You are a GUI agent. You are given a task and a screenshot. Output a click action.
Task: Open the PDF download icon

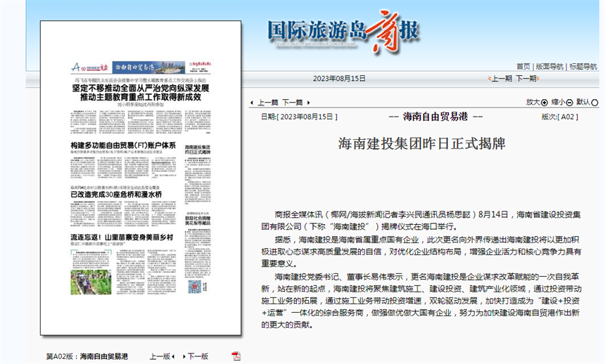[x=236, y=356]
